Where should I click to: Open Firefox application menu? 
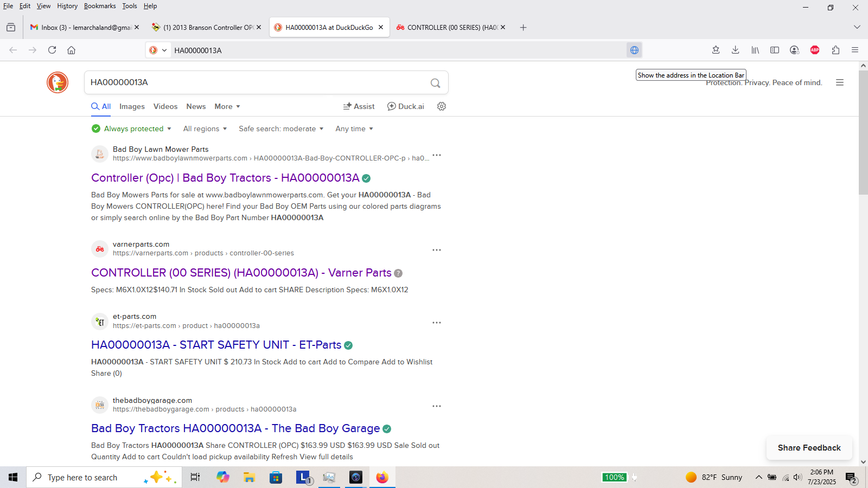point(855,50)
